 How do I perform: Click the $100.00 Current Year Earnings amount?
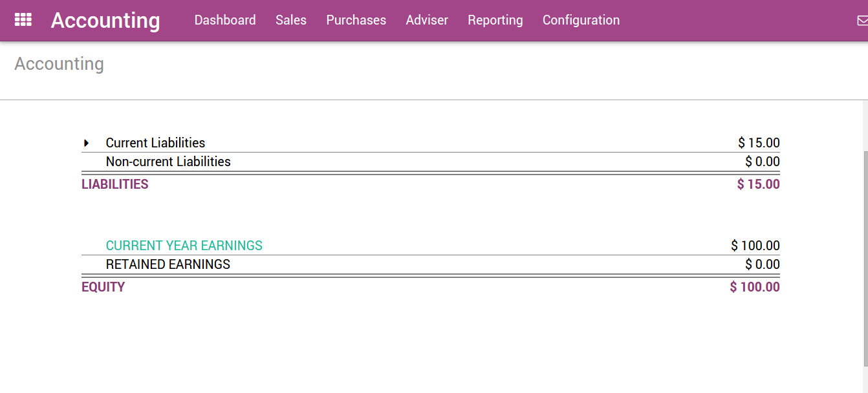coord(755,246)
